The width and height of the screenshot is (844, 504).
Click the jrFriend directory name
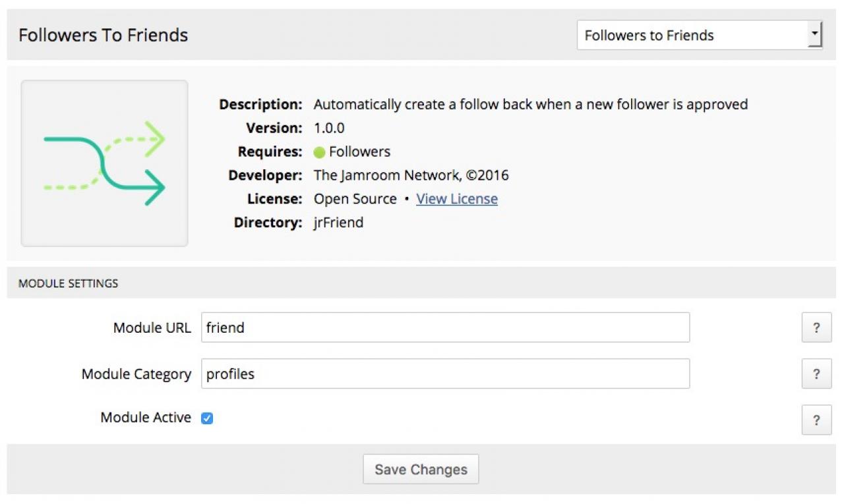[x=338, y=223]
